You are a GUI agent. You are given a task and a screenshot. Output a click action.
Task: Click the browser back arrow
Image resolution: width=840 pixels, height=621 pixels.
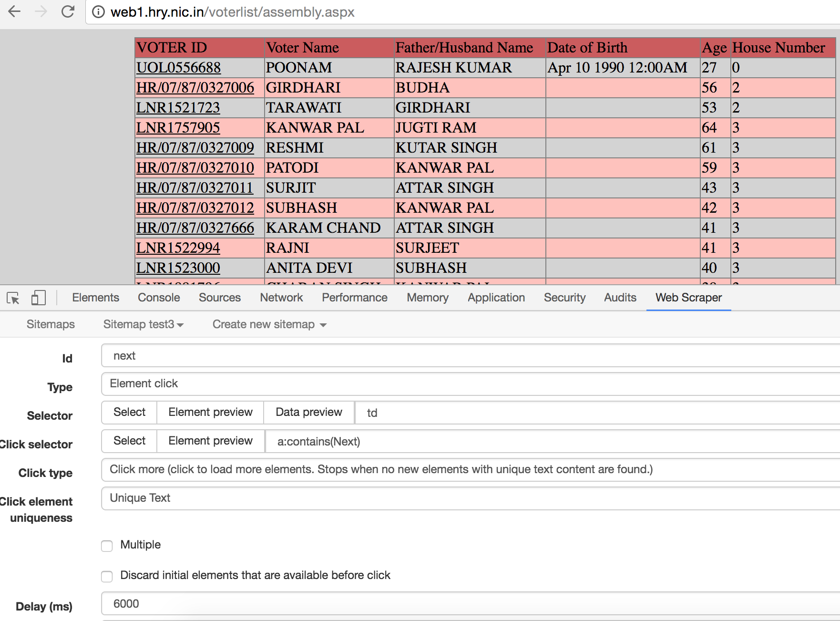15,11
